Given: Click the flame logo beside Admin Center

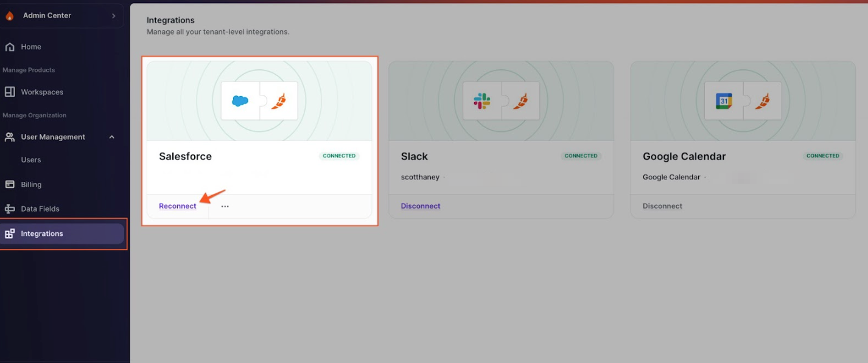Looking at the screenshot, I should coord(10,16).
